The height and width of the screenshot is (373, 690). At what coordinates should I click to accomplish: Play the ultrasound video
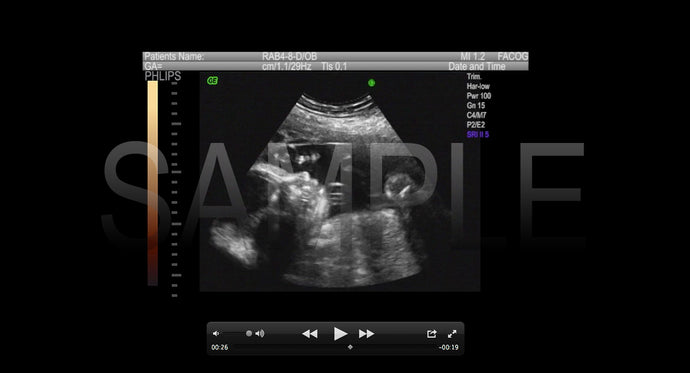click(x=340, y=334)
